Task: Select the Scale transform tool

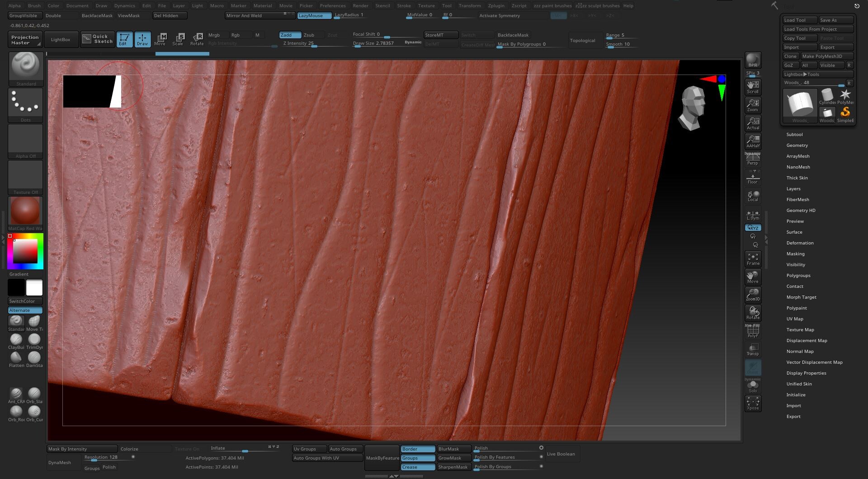Action: (x=178, y=39)
